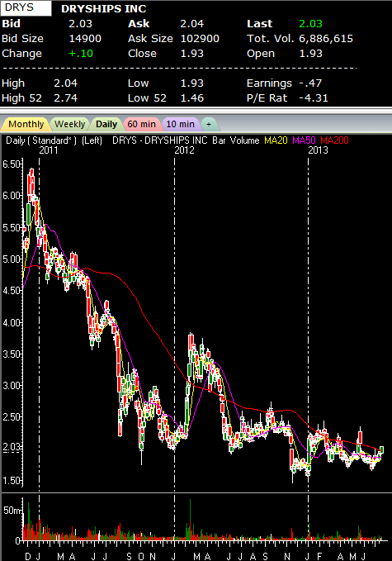The height and width of the screenshot is (561, 392).
Task: Click the '(Left)' axis label in chart header
Action: tap(92, 140)
